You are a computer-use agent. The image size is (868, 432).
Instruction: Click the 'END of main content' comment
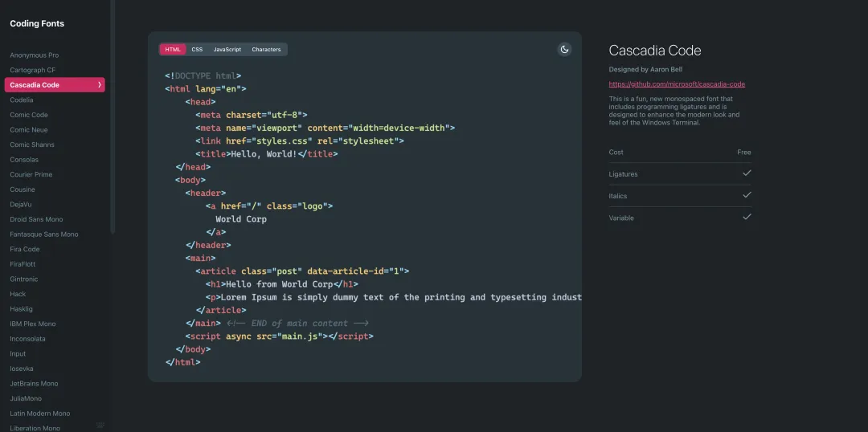[298, 323]
